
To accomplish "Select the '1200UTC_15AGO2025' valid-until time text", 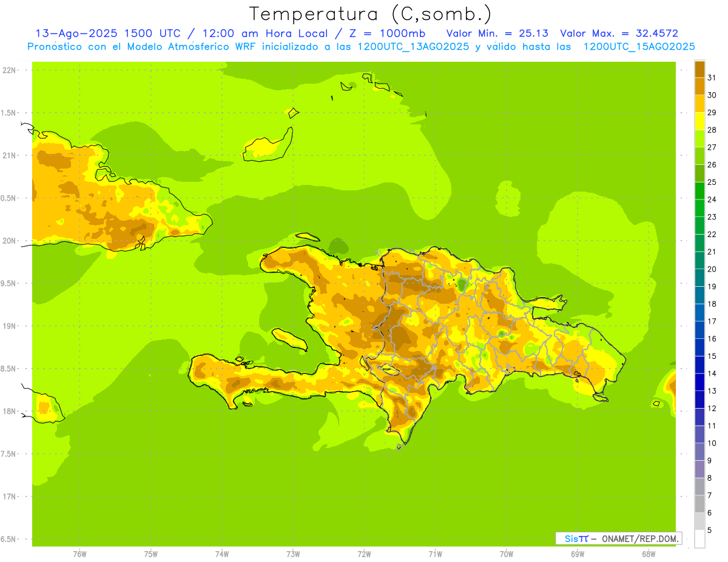I will 639,47.
